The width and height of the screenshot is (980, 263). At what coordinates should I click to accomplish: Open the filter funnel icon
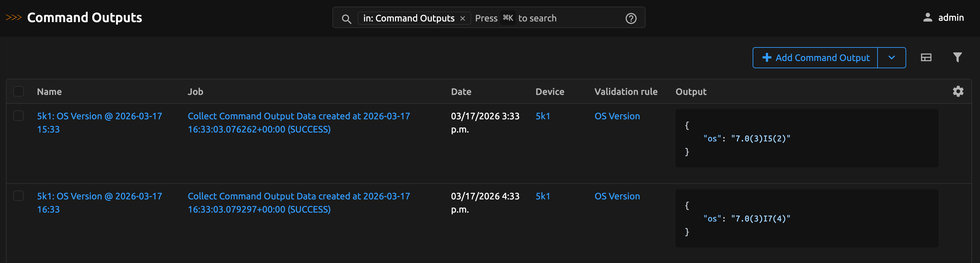pyautogui.click(x=957, y=57)
